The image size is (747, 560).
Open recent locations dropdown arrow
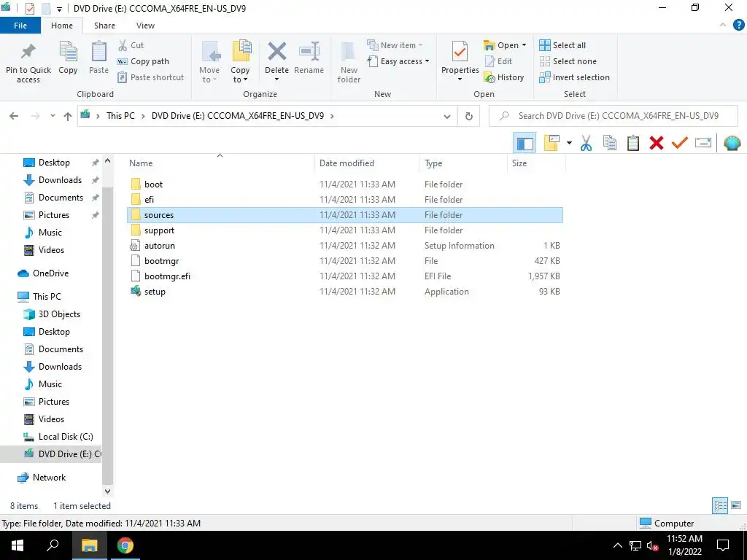click(x=53, y=116)
